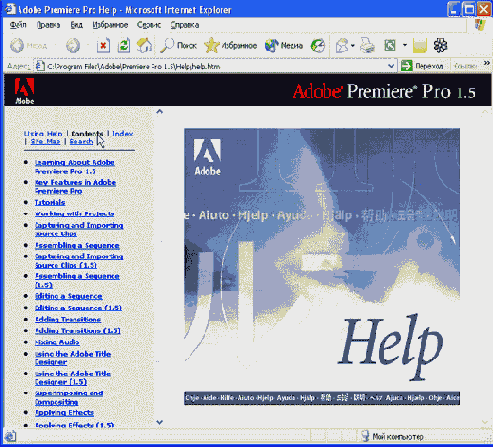Click the Windows flag logo icon
This screenshot has height=447, width=493.
[x=480, y=25]
